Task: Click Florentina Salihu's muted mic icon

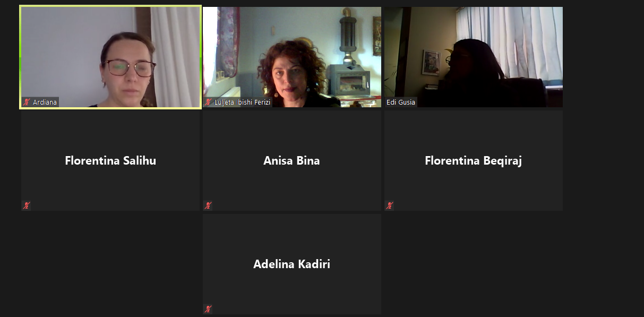Action: click(x=26, y=205)
